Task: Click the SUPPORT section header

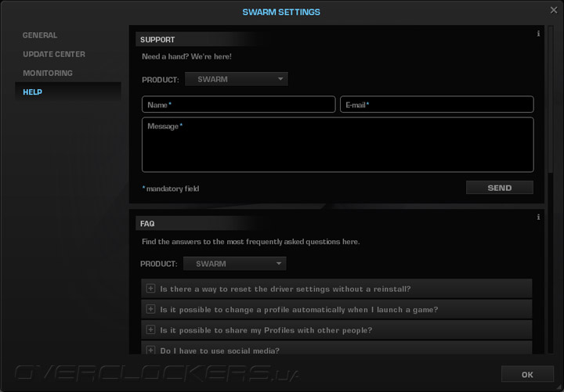Action: tap(157, 40)
